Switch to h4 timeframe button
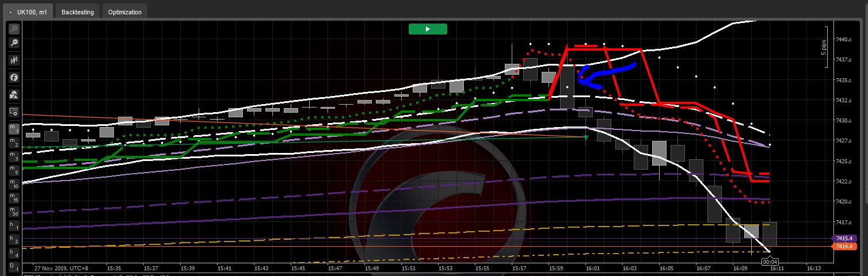Image resolution: width=868 pixels, height=276 pixels. pyautogui.click(x=14, y=253)
